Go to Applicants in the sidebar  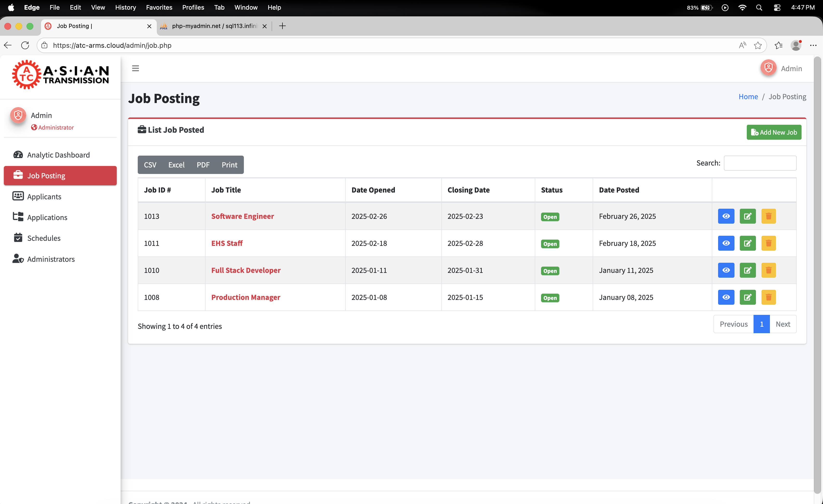point(44,197)
